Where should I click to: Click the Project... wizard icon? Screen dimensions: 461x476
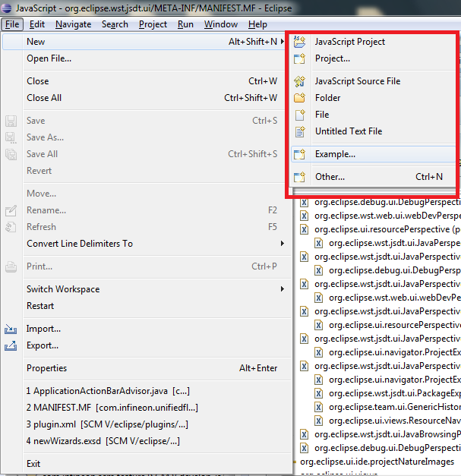tap(299, 58)
